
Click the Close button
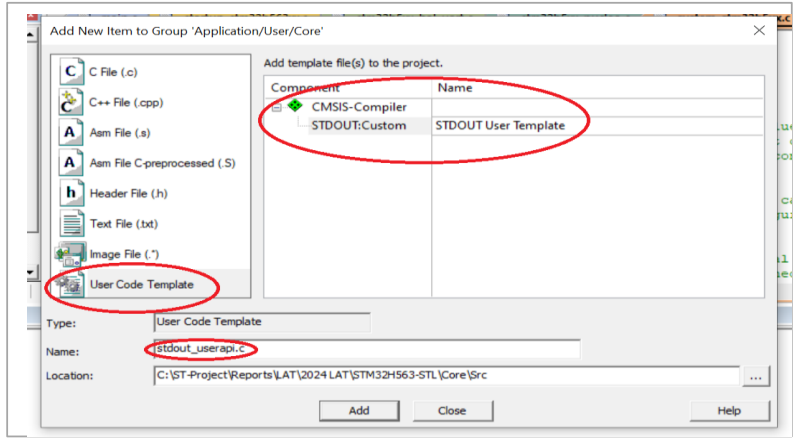pos(452,411)
